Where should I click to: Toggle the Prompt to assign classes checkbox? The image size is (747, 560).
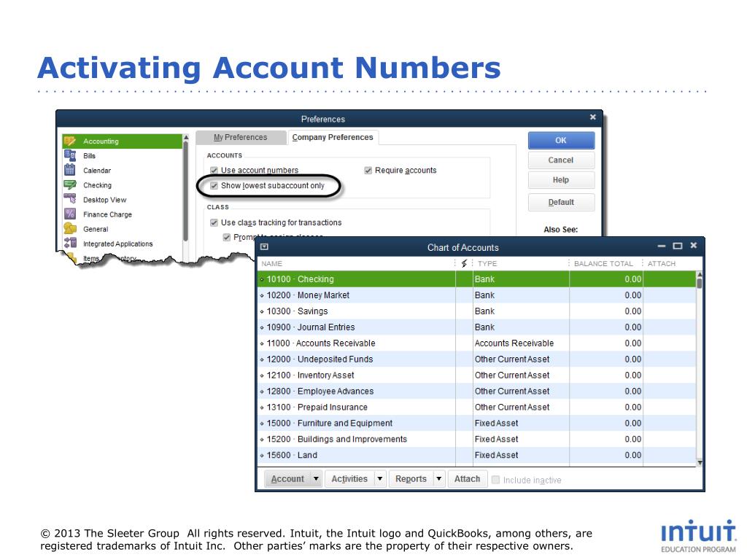click(x=227, y=237)
